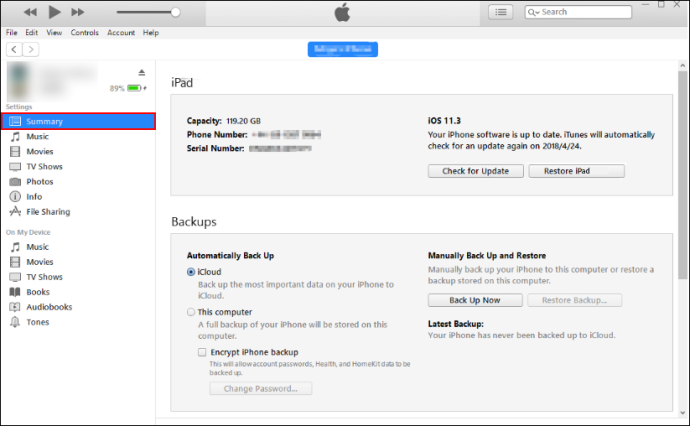
Task: Click the Latest Backup: label
Action: tap(456, 324)
